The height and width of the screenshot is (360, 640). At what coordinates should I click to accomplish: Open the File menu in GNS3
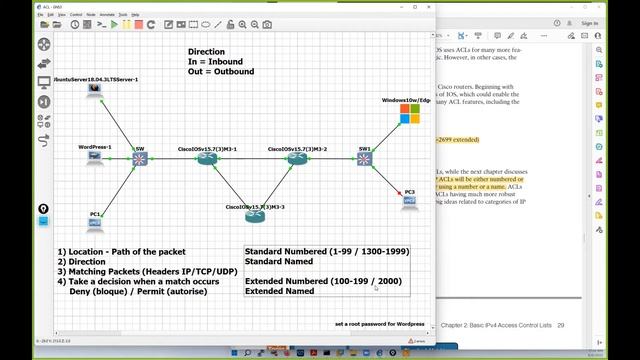pyautogui.click(x=40, y=15)
